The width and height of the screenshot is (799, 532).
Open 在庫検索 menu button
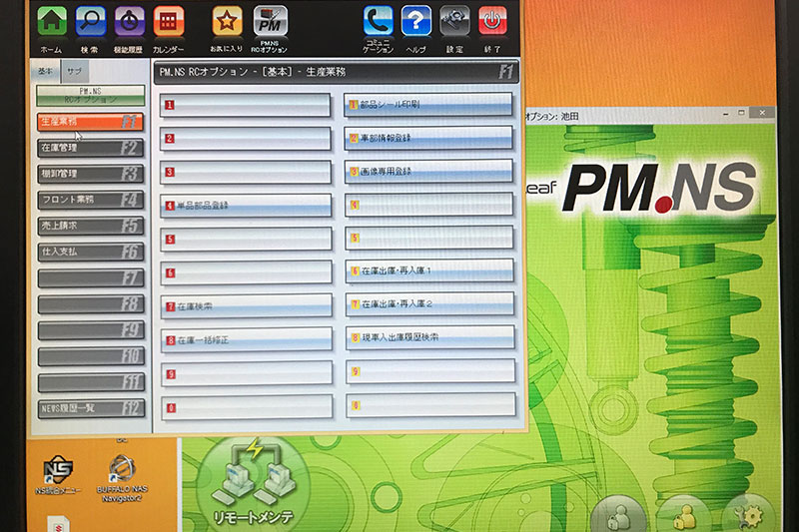(x=246, y=306)
